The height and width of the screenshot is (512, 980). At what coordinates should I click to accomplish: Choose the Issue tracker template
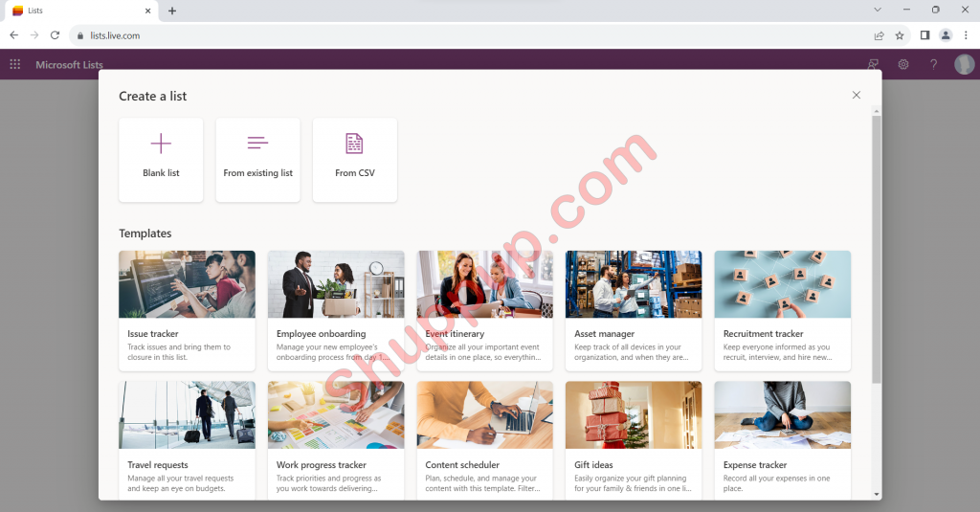(x=187, y=311)
